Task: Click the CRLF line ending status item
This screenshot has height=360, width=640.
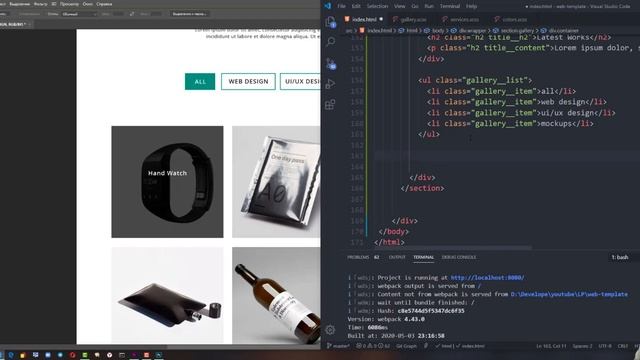Action: [x=623, y=346]
